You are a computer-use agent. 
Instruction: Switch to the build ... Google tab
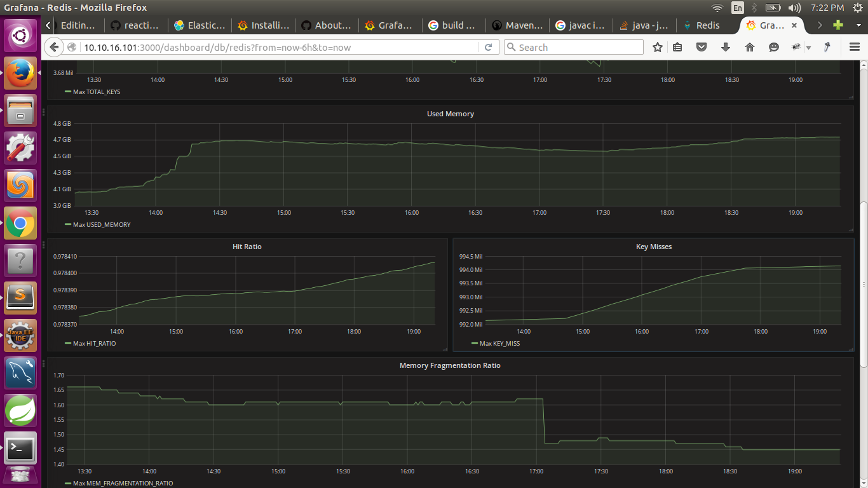click(x=454, y=25)
